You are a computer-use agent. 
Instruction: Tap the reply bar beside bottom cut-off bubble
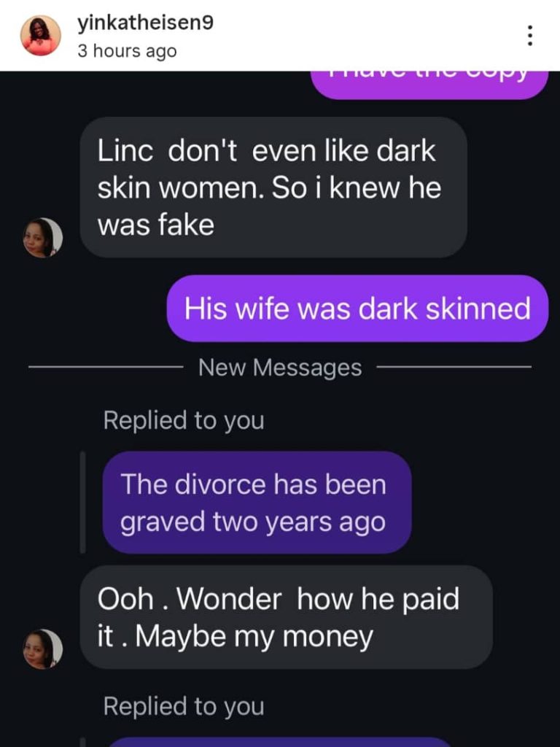(x=83, y=743)
